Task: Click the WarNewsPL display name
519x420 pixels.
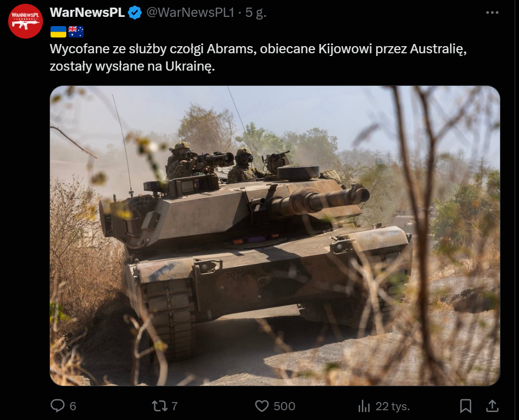Action: click(x=87, y=12)
